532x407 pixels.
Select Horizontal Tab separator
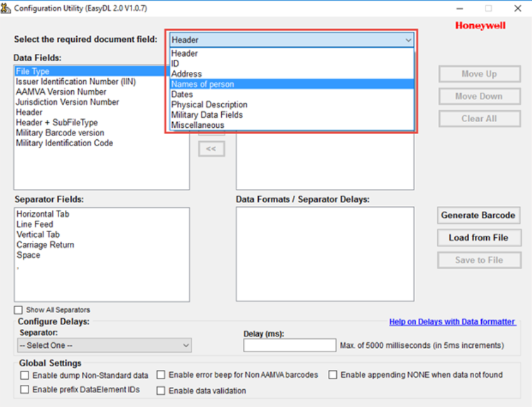(43, 214)
